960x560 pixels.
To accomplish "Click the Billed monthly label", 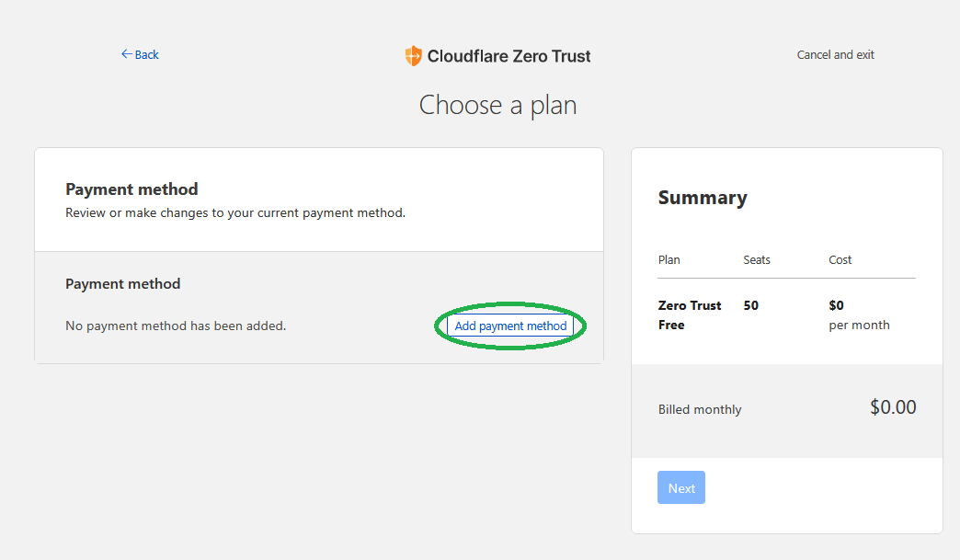I will [700, 409].
